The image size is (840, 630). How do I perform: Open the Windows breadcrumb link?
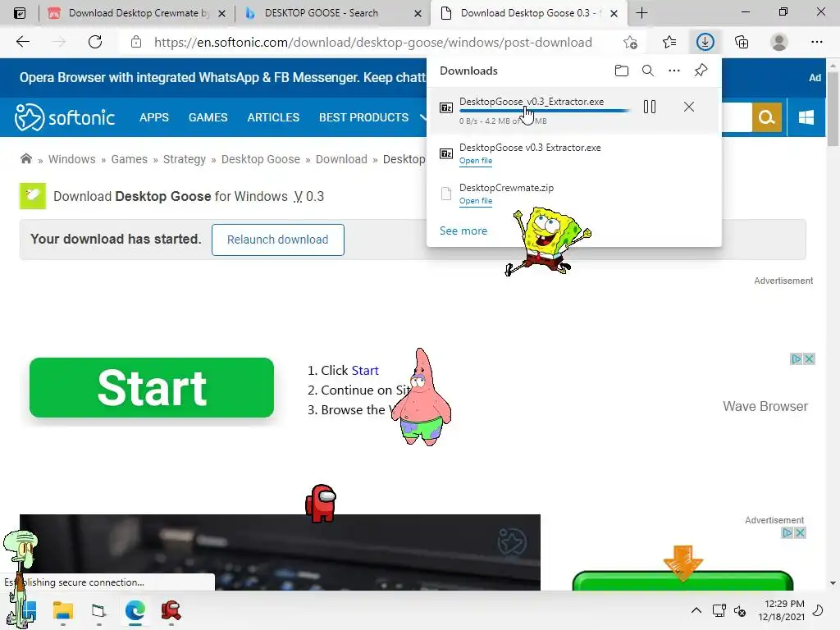pos(72,159)
